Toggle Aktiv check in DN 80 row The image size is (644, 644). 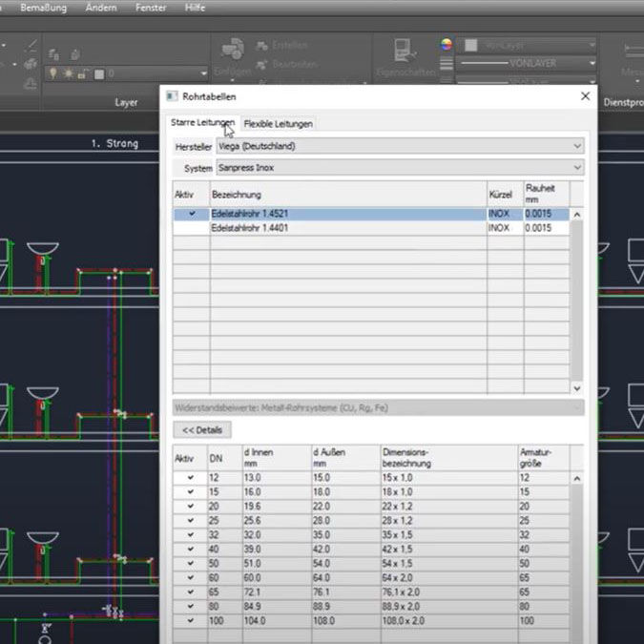(191, 606)
